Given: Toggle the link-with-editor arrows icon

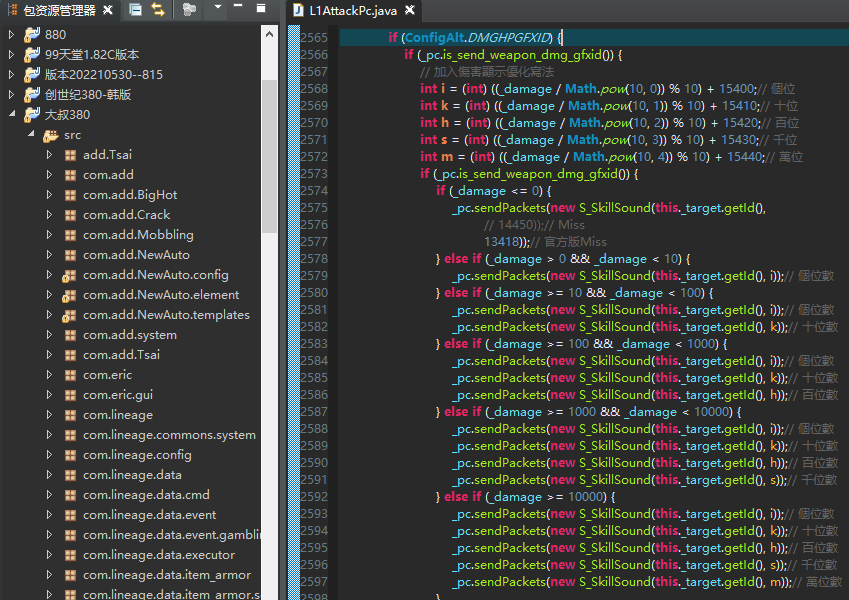Looking at the screenshot, I should [x=158, y=9].
